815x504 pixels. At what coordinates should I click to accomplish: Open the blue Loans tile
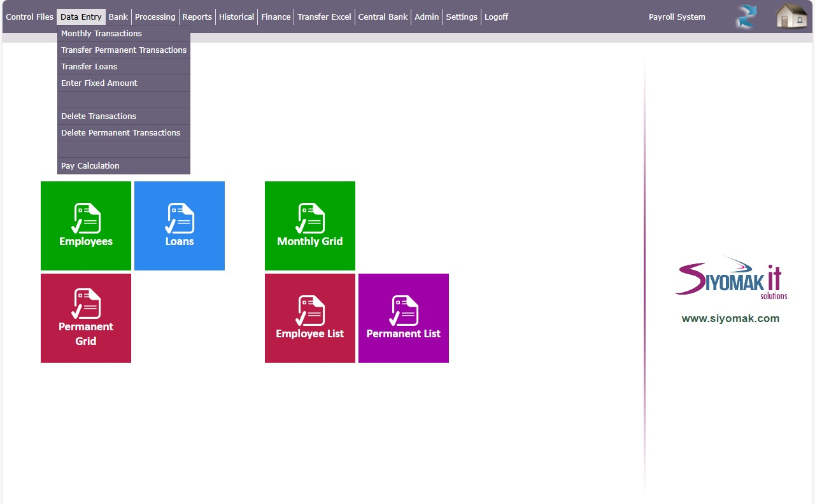(180, 226)
